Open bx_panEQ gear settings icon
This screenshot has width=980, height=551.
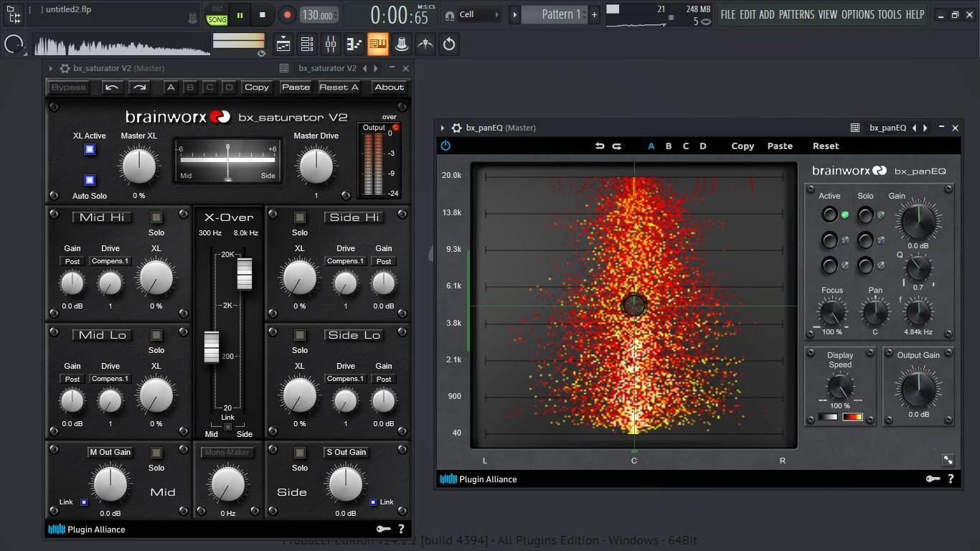(457, 128)
